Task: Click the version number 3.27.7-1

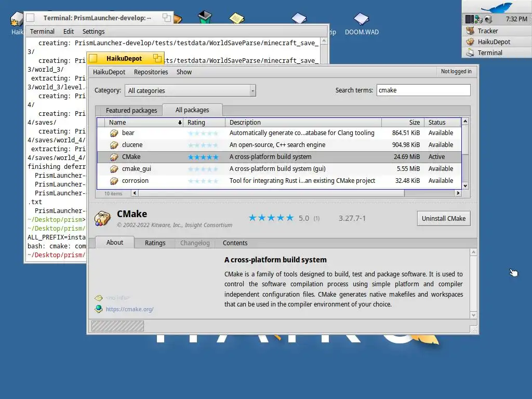Action: pyautogui.click(x=352, y=218)
